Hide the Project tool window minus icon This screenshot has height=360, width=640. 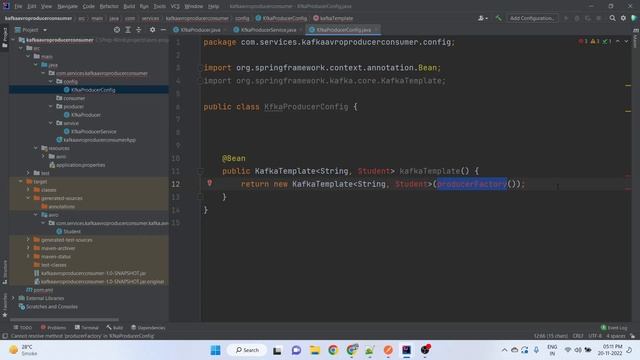click(163, 30)
